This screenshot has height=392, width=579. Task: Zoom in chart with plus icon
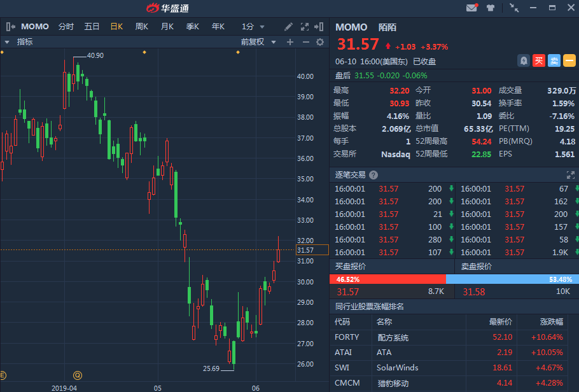coord(290,42)
